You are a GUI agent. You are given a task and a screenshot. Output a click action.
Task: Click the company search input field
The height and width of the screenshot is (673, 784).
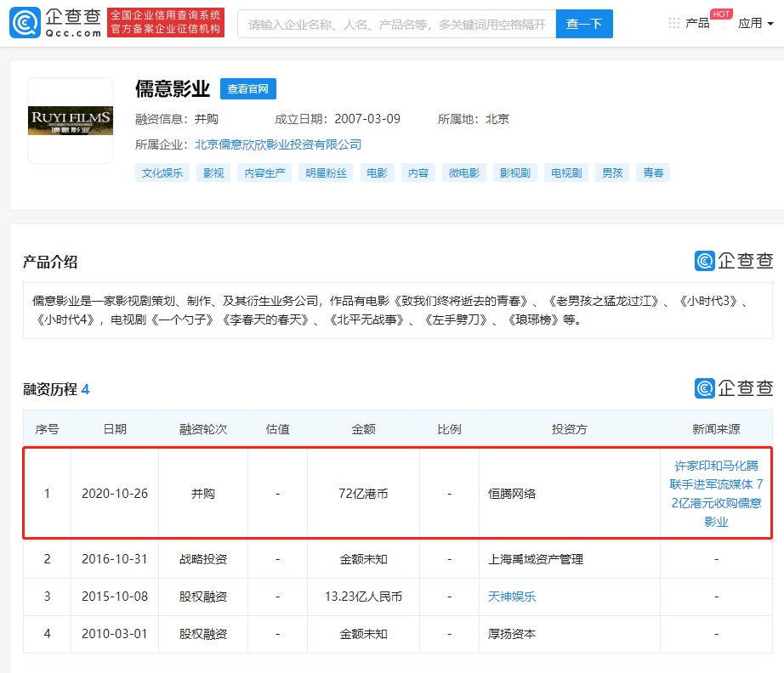(396, 24)
